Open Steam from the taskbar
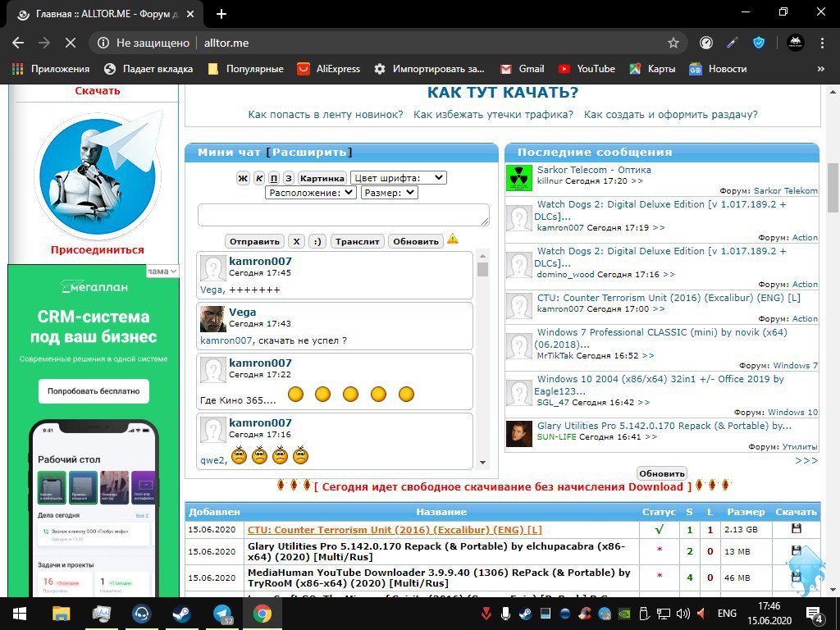This screenshot has width=840, height=630. (182, 614)
